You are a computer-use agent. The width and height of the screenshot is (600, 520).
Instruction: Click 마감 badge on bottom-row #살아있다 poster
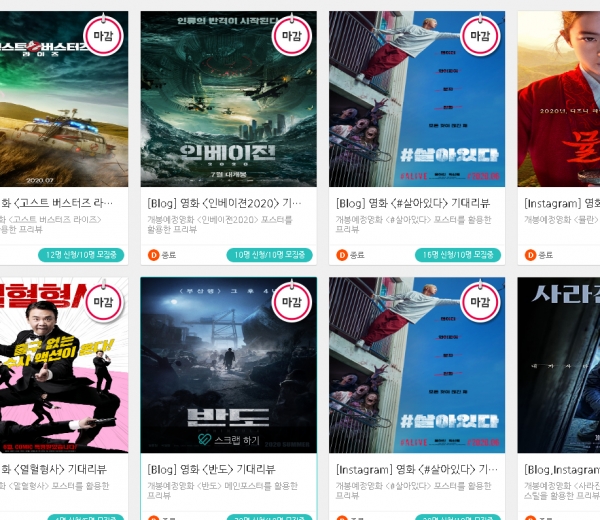point(480,302)
